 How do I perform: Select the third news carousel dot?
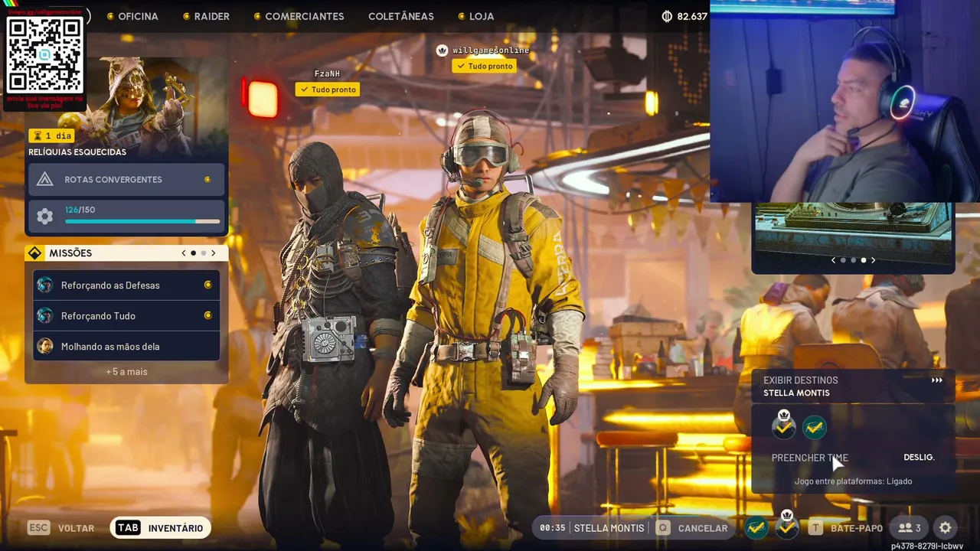pos(863,260)
